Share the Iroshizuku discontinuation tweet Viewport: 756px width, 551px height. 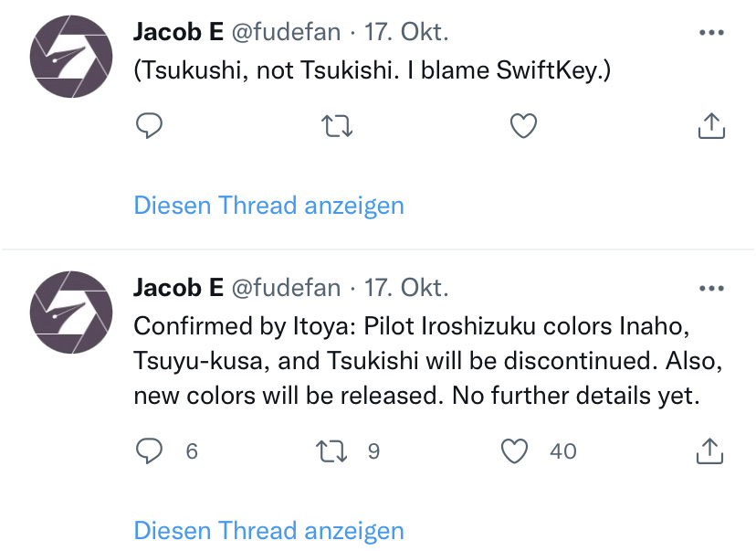[x=709, y=451]
